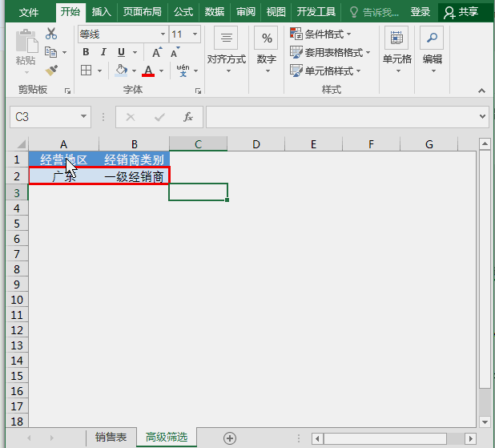Click header cell 经销商类别
Viewport: 495px width, 448px height.
pyautogui.click(x=135, y=159)
